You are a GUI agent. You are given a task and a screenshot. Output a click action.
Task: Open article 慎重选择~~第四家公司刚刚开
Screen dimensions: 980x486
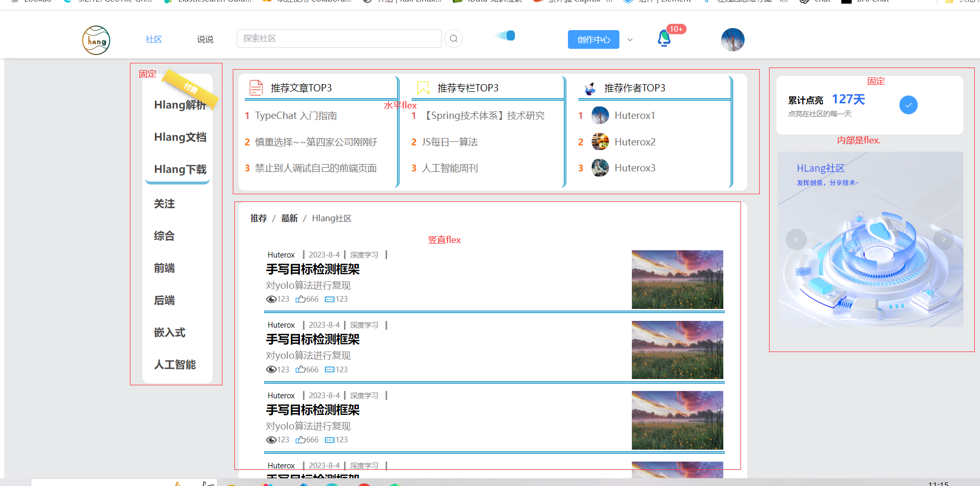point(316,142)
